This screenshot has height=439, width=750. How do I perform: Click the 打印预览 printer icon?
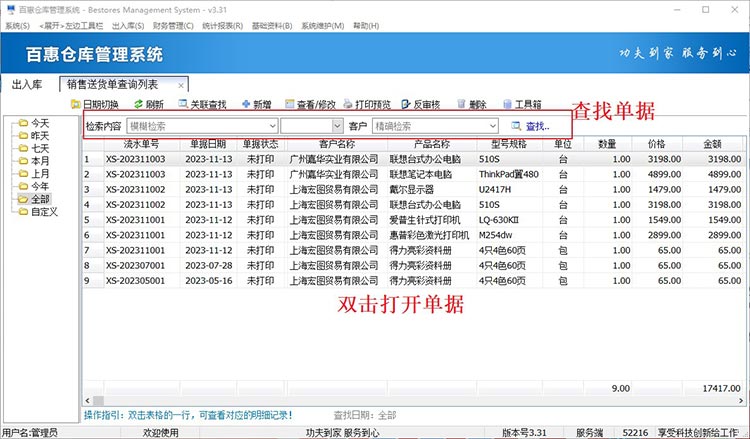click(x=348, y=104)
